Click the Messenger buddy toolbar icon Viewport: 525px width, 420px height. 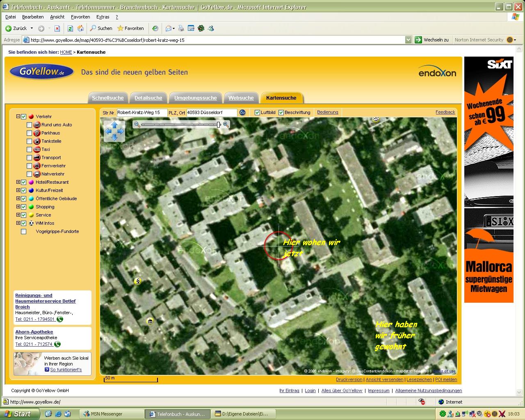pos(211,28)
